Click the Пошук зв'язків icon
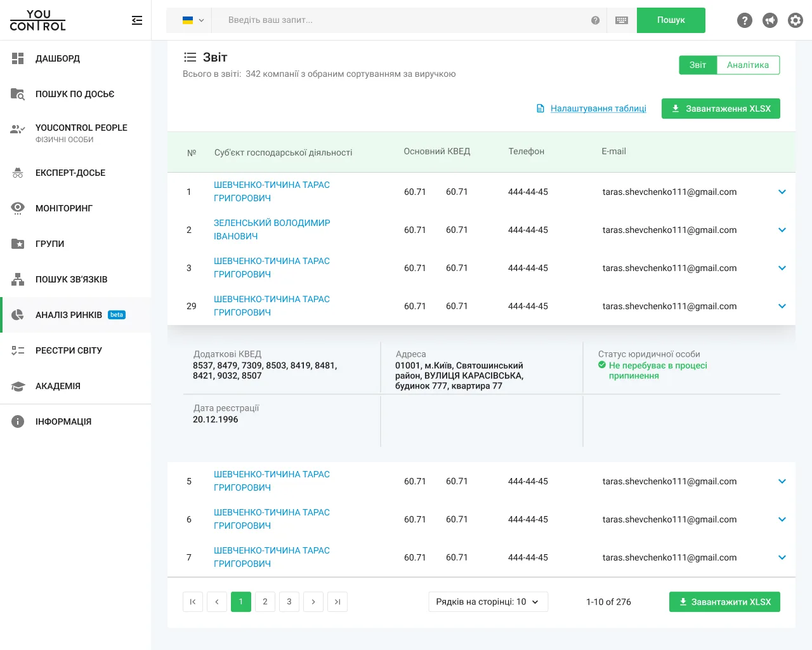 point(18,279)
